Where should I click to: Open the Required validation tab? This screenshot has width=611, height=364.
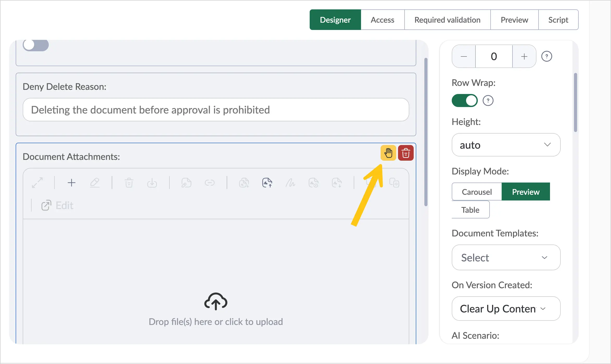click(x=447, y=20)
